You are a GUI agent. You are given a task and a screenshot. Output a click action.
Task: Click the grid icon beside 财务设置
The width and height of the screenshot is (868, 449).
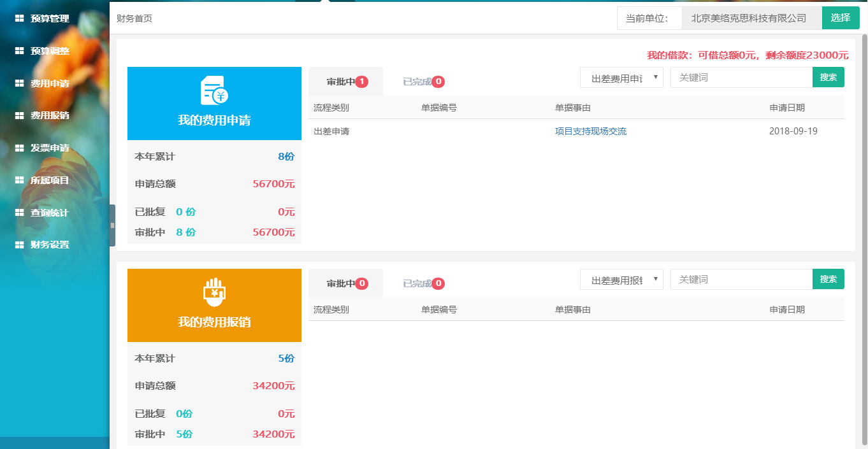(19, 245)
